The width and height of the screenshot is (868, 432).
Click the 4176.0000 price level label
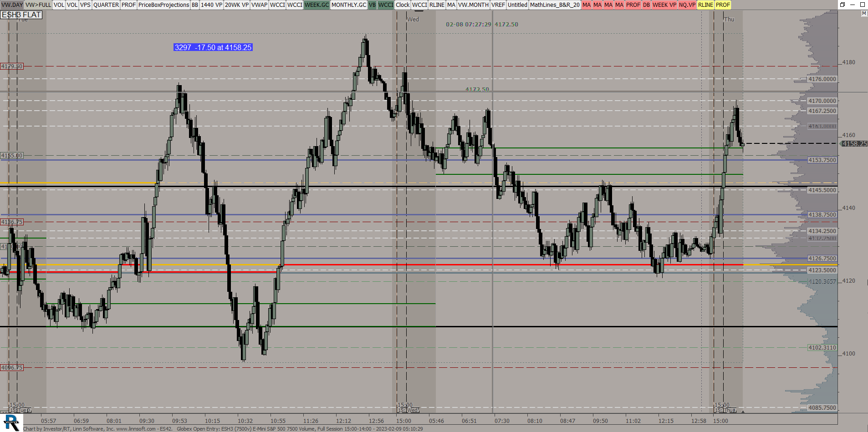coord(822,79)
